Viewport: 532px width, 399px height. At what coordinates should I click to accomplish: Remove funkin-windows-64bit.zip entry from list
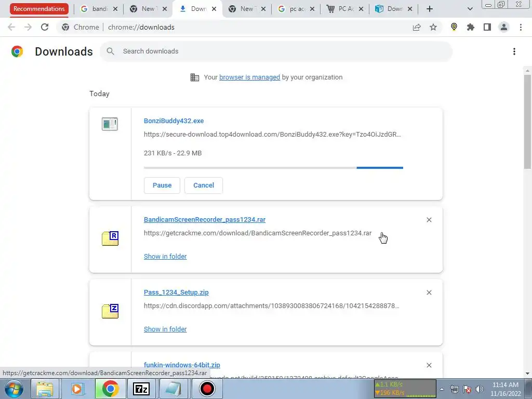429,365
